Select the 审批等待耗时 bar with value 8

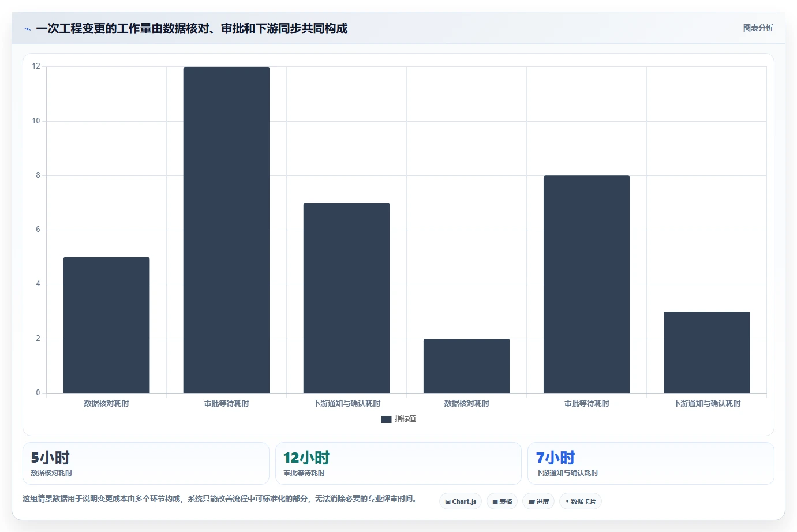pyautogui.click(x=586, y=284)
